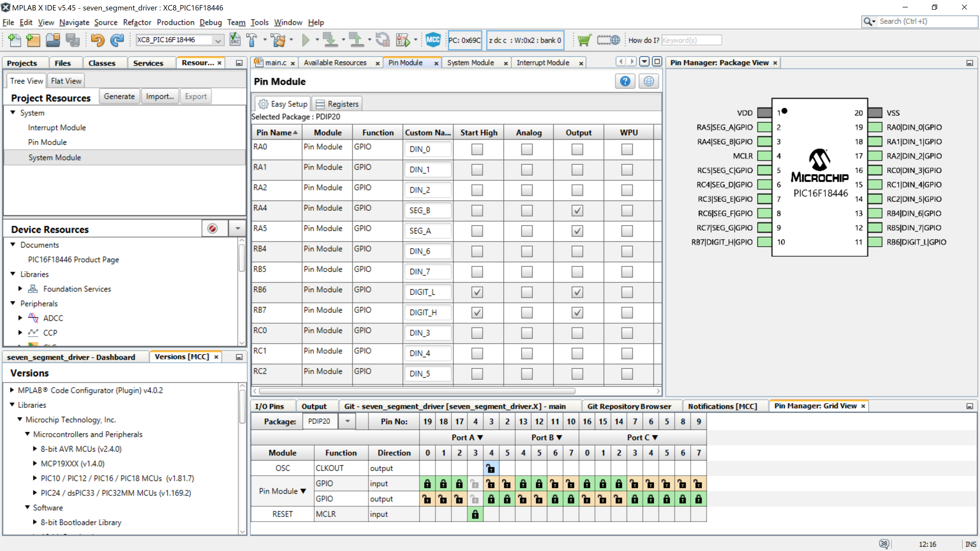Expand the ADCC peripheral node

20,318
